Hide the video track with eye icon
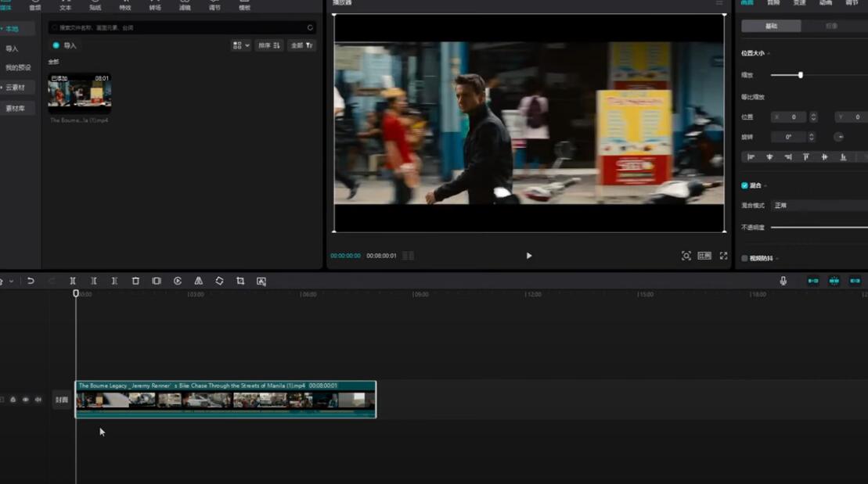The height and width of the screenshot is (484, 868). click(x=26, y=400)
